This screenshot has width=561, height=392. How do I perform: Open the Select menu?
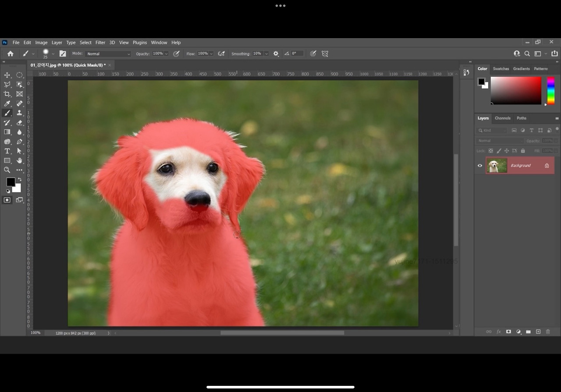coord(85,43)
